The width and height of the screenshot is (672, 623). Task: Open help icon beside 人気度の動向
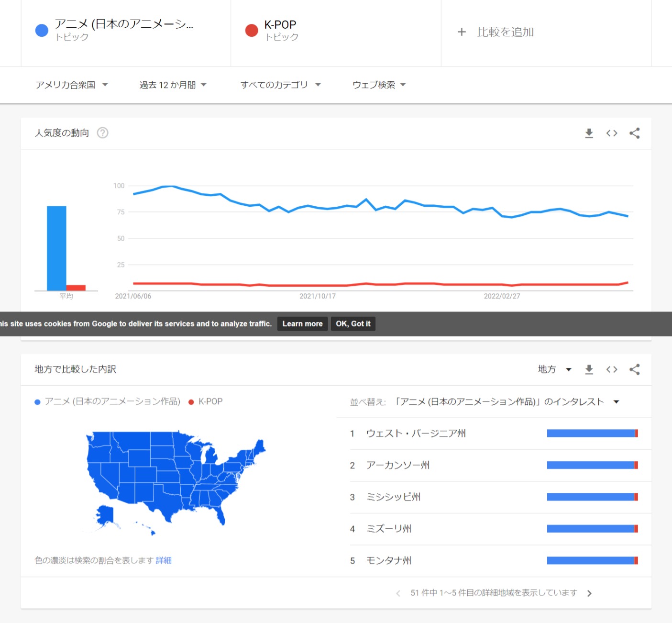point(102,133)
